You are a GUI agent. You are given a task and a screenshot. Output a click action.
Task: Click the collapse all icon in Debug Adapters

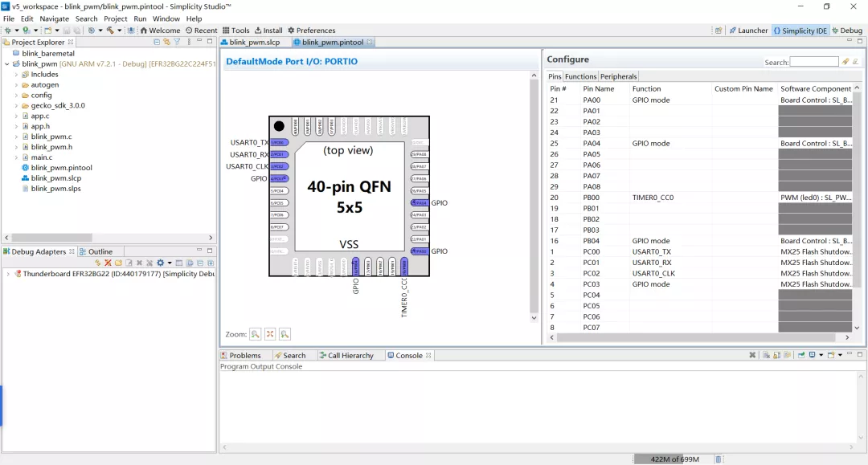click(x=200, y=263)
